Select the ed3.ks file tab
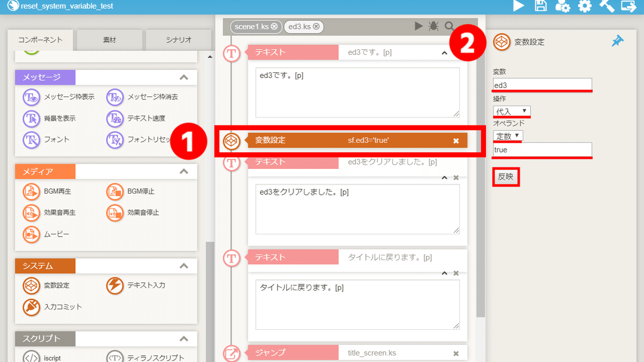Screen dimensions: 644x362 [300, 26]
